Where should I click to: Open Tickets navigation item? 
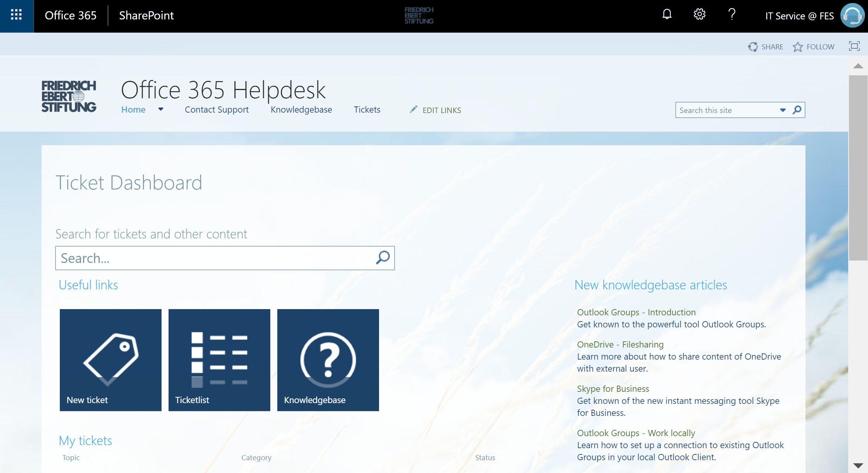(367, 110)
